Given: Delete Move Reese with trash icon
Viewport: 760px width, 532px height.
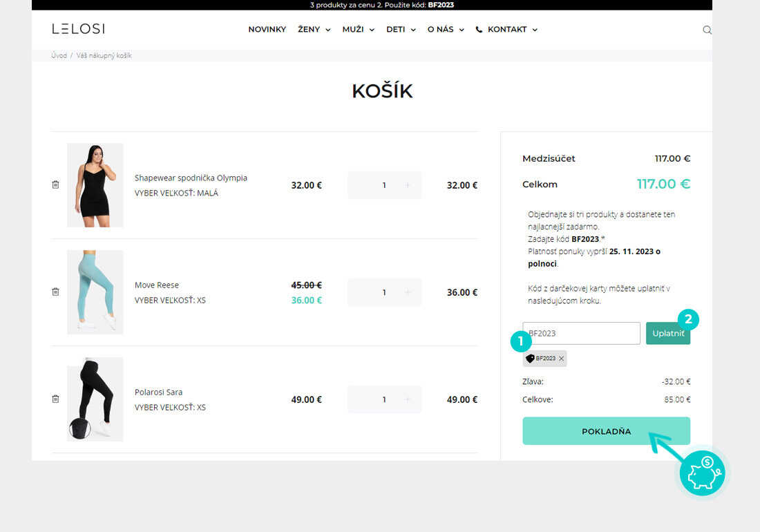Looking at the screenshot, I should [x=56, y=292].
